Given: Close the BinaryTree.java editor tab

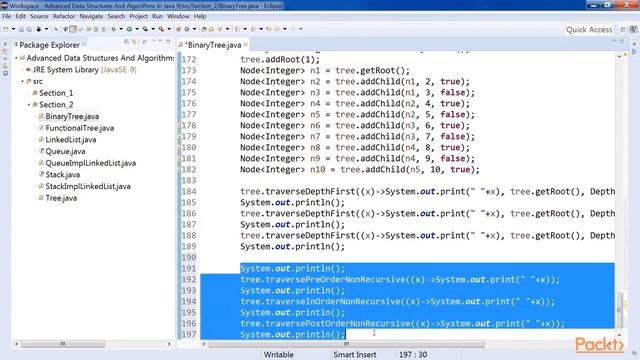Looking at the screenshot, I should 246,44.
